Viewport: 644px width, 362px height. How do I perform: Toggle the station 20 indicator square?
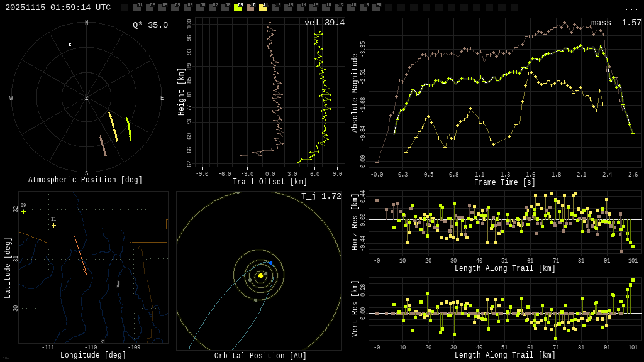point(376,8)
